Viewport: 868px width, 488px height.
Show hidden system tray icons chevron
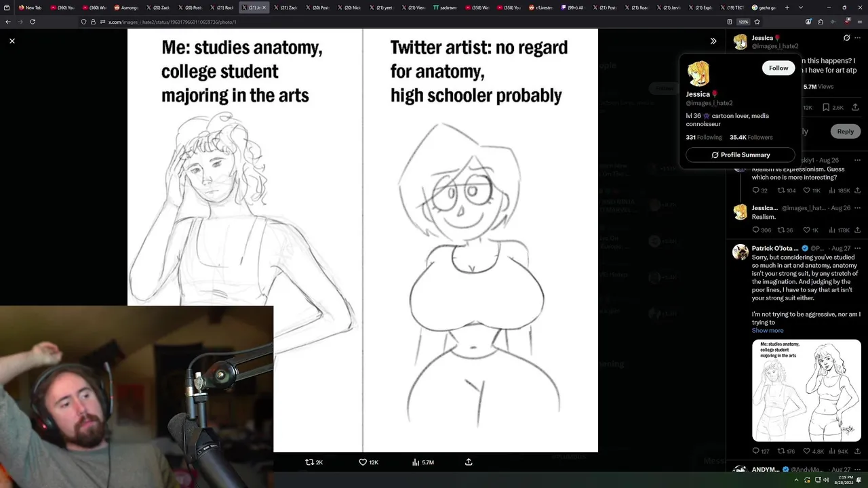[x=797, y=480]
